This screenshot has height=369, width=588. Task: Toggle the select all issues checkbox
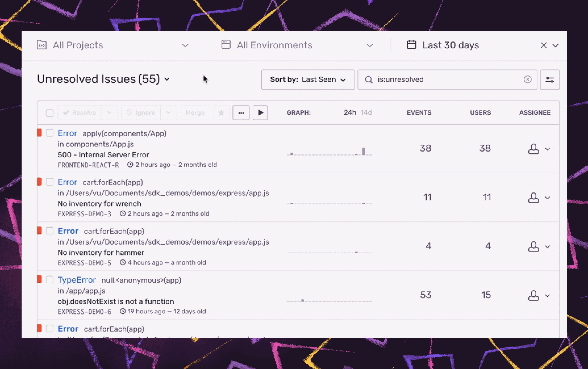pos(50,113)
